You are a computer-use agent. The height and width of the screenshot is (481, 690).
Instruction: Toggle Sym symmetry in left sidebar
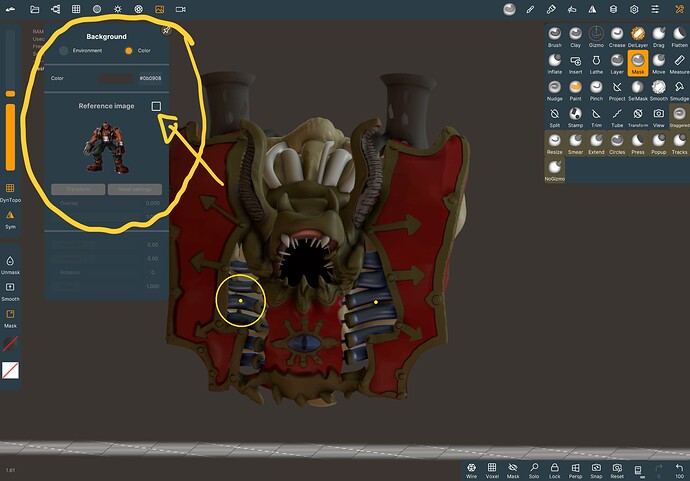click(x=10, y=220)
